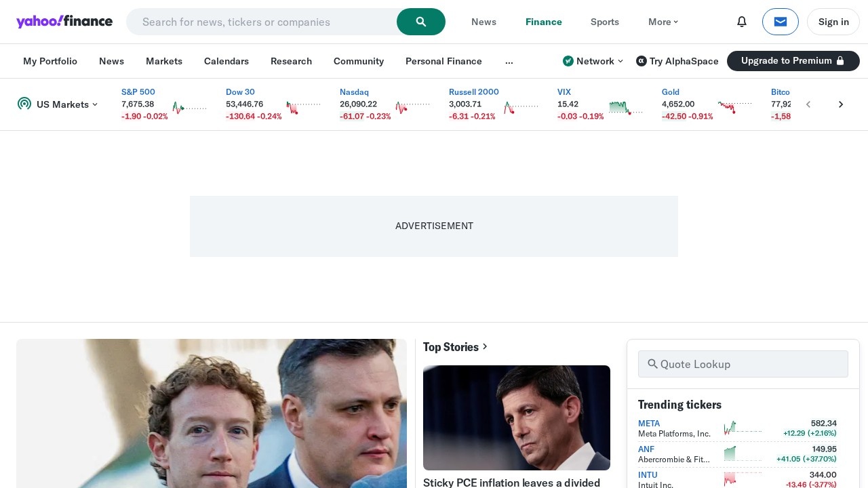Open the ANF ticker link
Image resolution: width=868 pixels, height=488 pixels.
pos(646,449)
